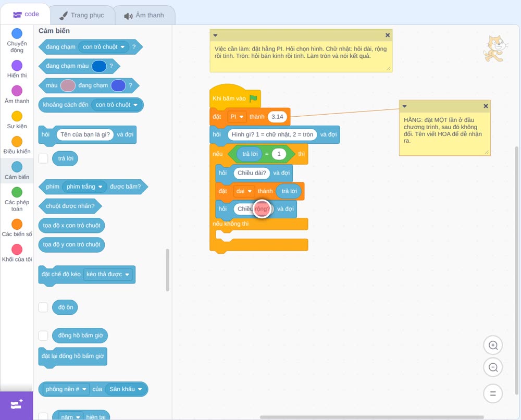The image size is (521, 420).
Task: Close the yellow task list comment
Action: tap(388, 35)
